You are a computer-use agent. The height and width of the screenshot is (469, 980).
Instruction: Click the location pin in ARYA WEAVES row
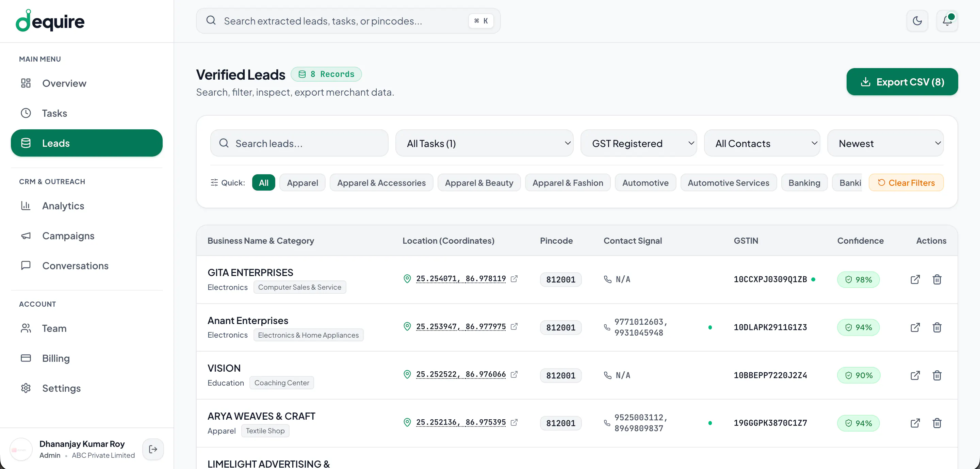click(407, 422)
